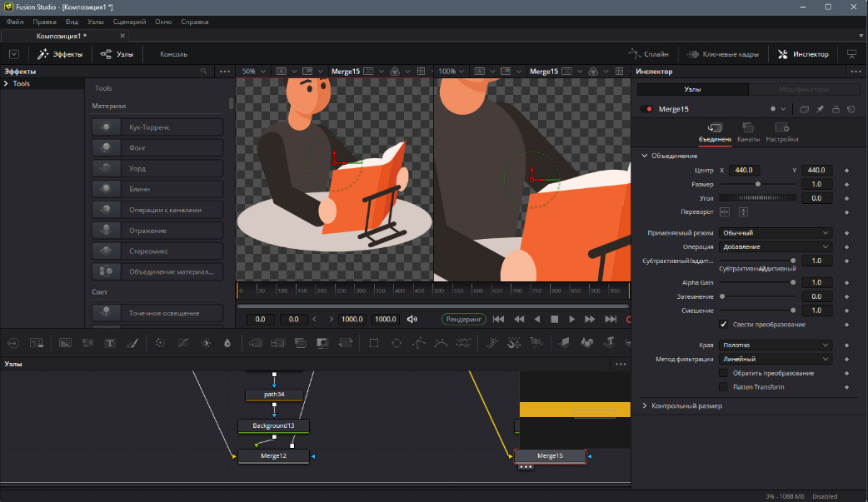Switch to the 'Каналы' inspector tab
The width and height of the screenshot is (868, 502).
[x=748, y=132]
